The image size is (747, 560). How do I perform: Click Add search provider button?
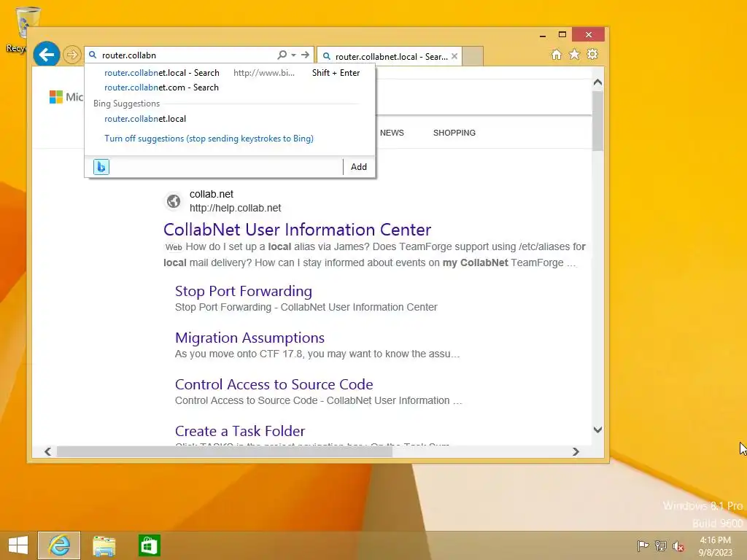[359, 167]
